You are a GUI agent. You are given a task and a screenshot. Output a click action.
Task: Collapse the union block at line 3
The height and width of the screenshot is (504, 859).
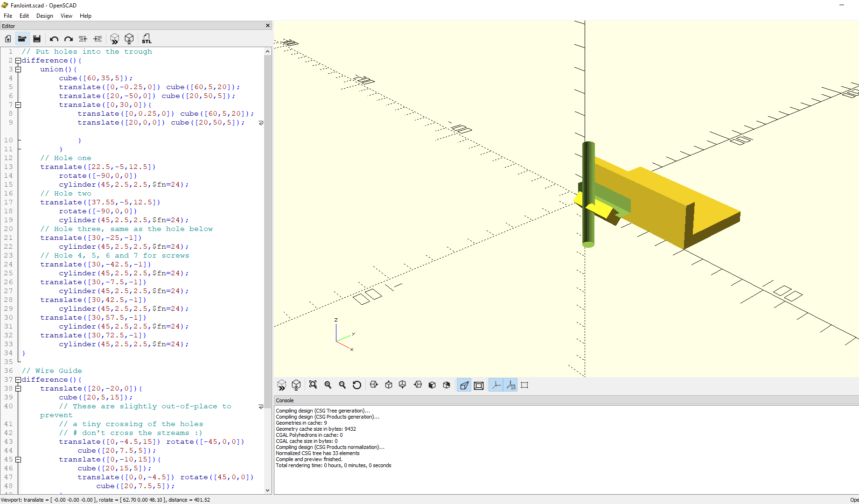(18, 70)
